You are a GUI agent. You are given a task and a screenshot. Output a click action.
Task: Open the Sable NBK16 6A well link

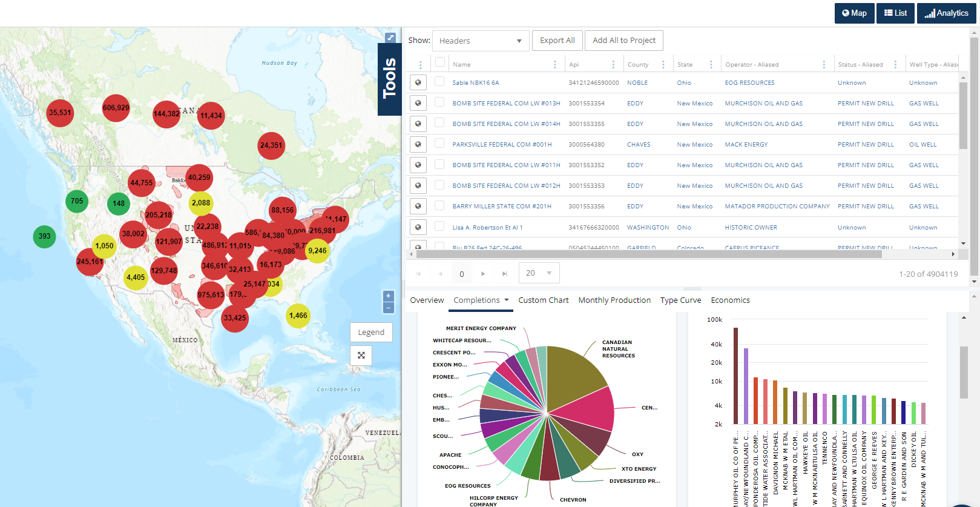coord(476,82)
